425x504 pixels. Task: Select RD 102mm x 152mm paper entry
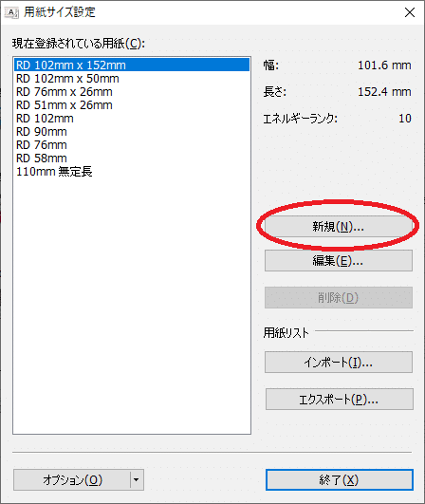132,65
